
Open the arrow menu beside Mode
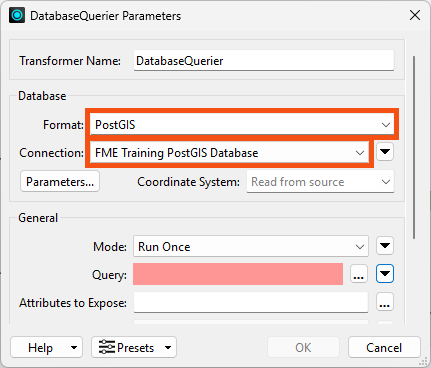coord(385,246)
